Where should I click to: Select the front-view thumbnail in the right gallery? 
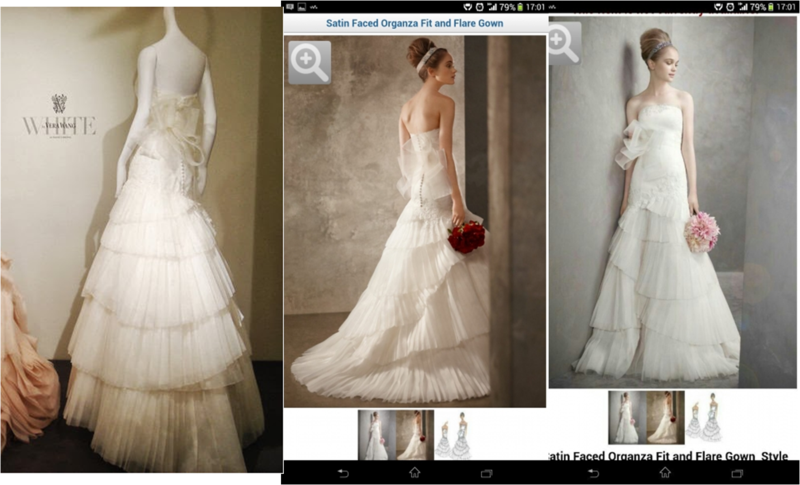pyautogui.click(x=627, y=417)
